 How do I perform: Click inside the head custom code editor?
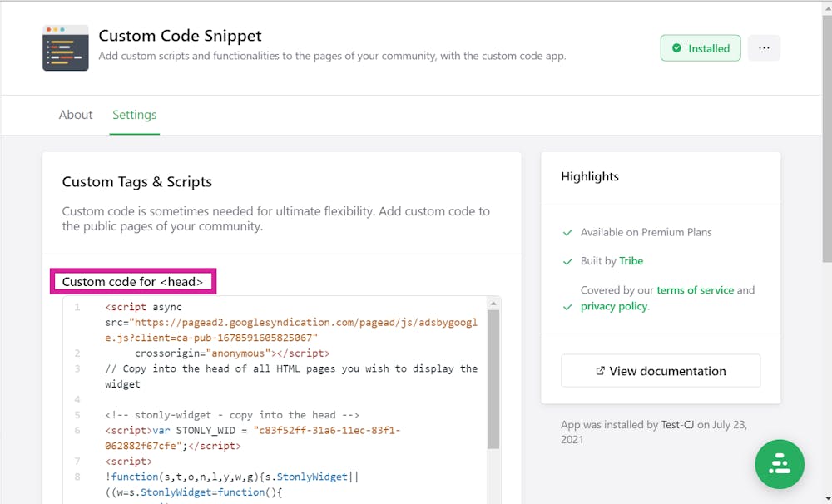coord(291,399)
